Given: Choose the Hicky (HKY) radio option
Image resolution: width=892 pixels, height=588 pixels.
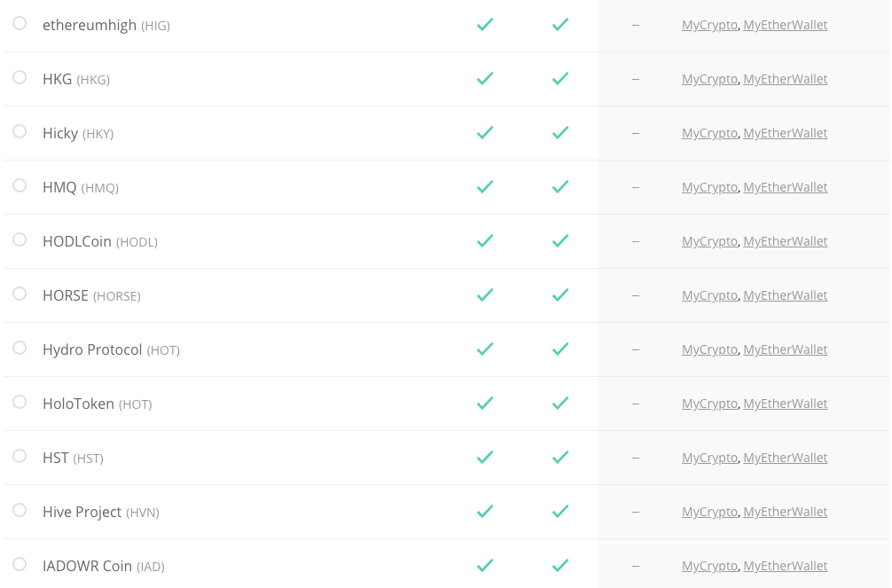Looking at the screenshot, I should pos(20,131).
